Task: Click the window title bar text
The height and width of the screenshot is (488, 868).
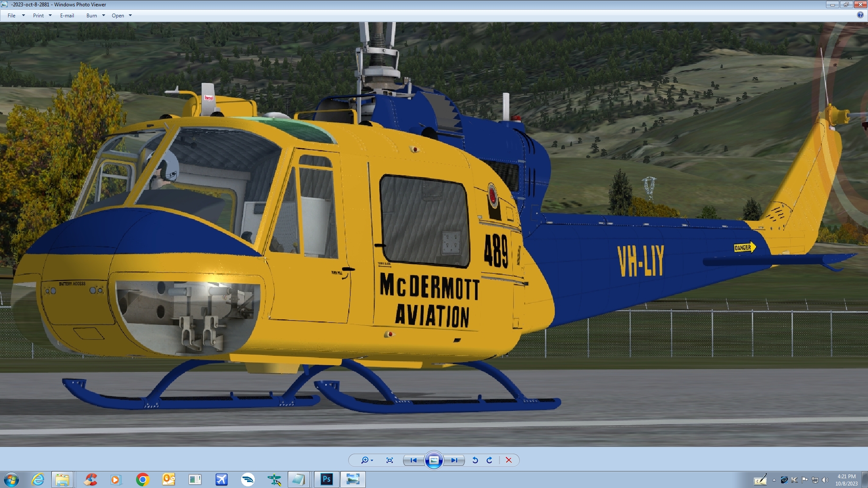Action: (x=59, y=5)
